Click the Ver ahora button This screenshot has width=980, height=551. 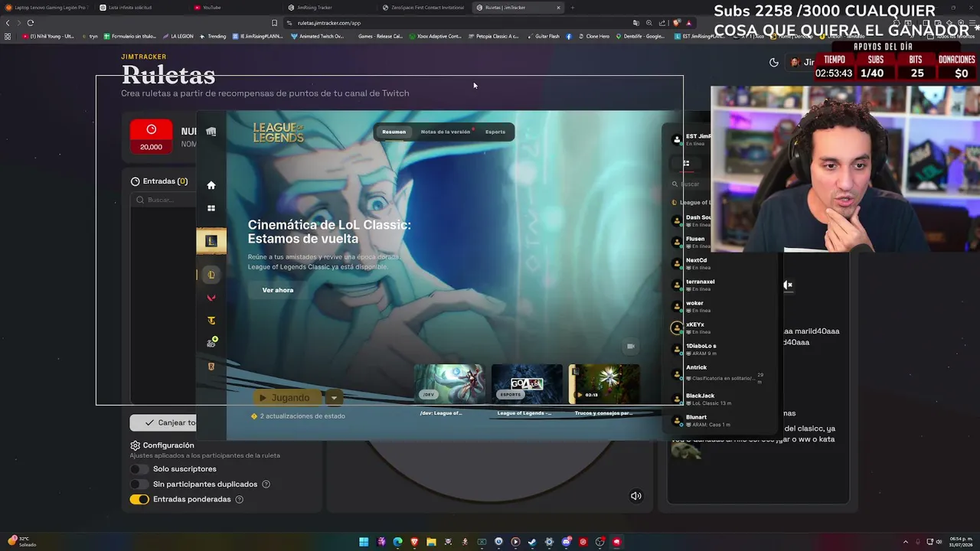pyautogui.click(x=278, y=290)
